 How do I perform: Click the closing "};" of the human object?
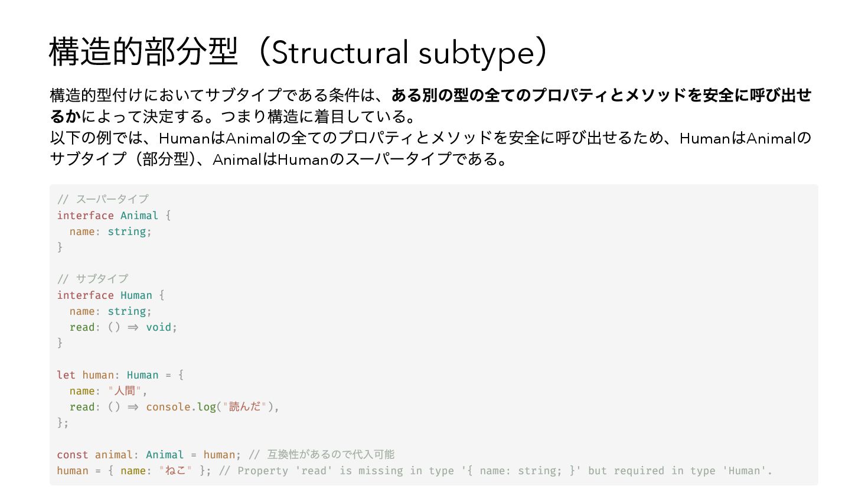(63, 423)
